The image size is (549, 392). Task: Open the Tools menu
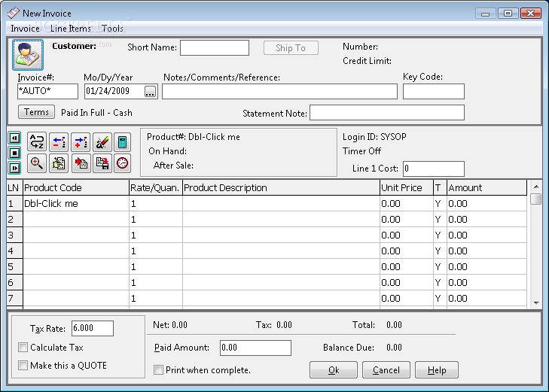pos(112,29)
